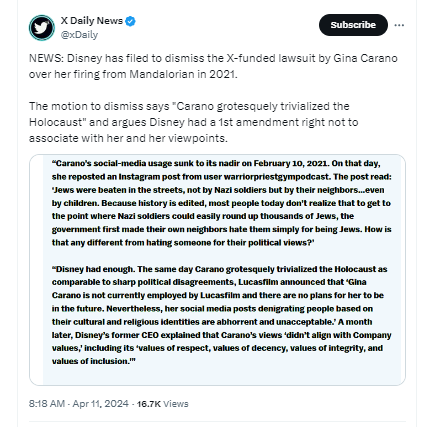View the 16.7K Views analytics

click(x=162, y=404)
